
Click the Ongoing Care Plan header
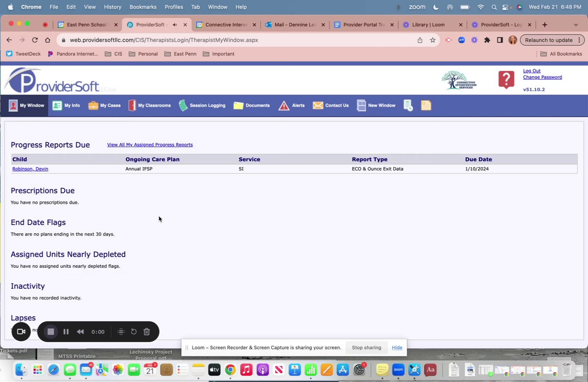(153, 159)
